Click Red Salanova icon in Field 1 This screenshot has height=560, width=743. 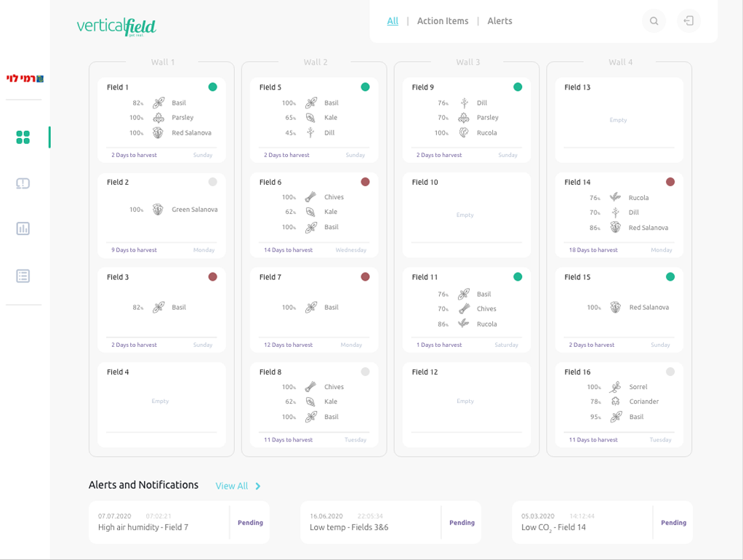[158, 133]
